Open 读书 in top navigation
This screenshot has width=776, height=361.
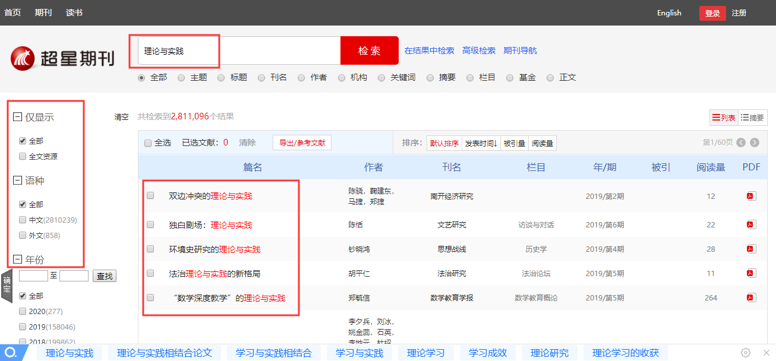coord(74,13)
